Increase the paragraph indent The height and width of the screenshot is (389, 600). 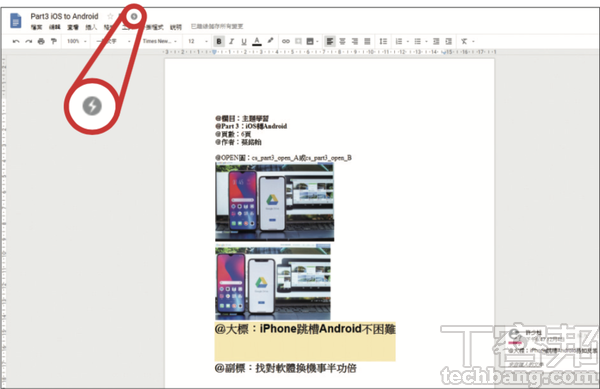click(x=448, y=41)
